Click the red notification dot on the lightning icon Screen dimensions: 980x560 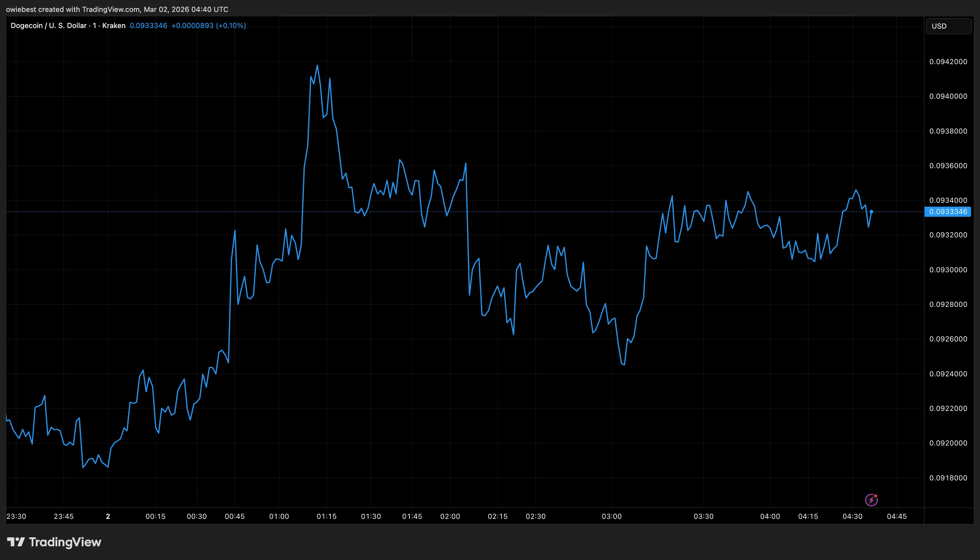[x=876, y=496]
